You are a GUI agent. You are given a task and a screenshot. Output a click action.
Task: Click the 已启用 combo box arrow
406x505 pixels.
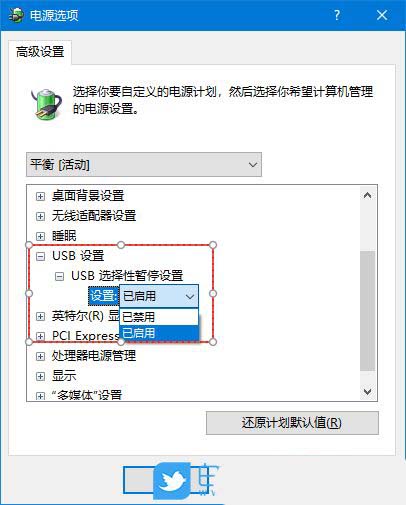tap(190, 296)
